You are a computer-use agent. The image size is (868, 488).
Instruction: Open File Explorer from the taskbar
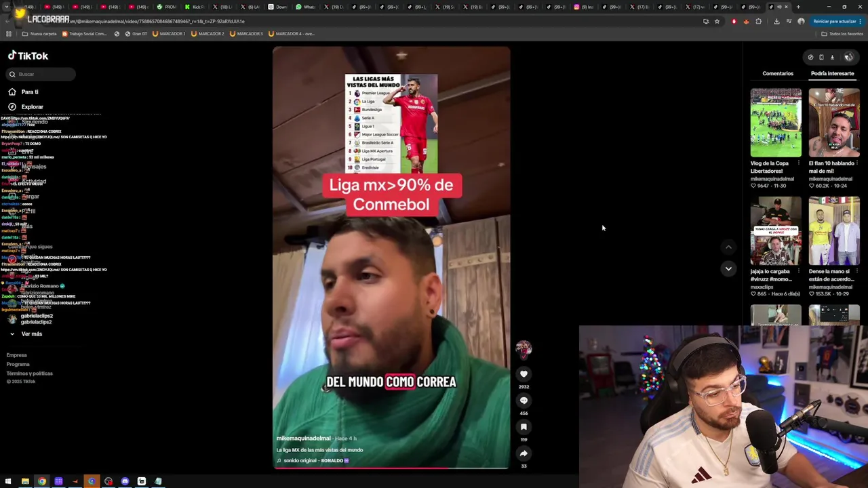coord(25,481)
